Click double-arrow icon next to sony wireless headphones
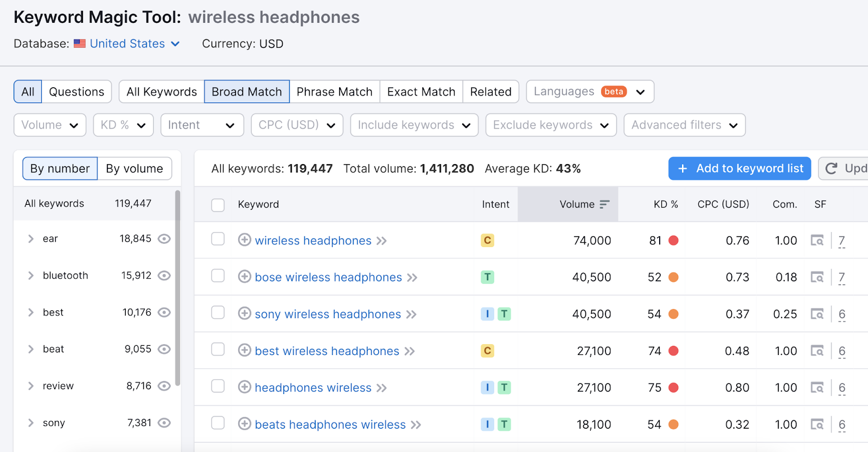Screen dimensions: 868x452 pyautogui.click(x=411, y=314)
